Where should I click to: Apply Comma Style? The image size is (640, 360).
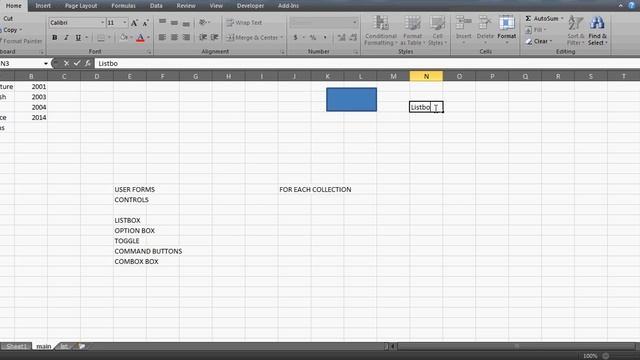coord(325,38)
